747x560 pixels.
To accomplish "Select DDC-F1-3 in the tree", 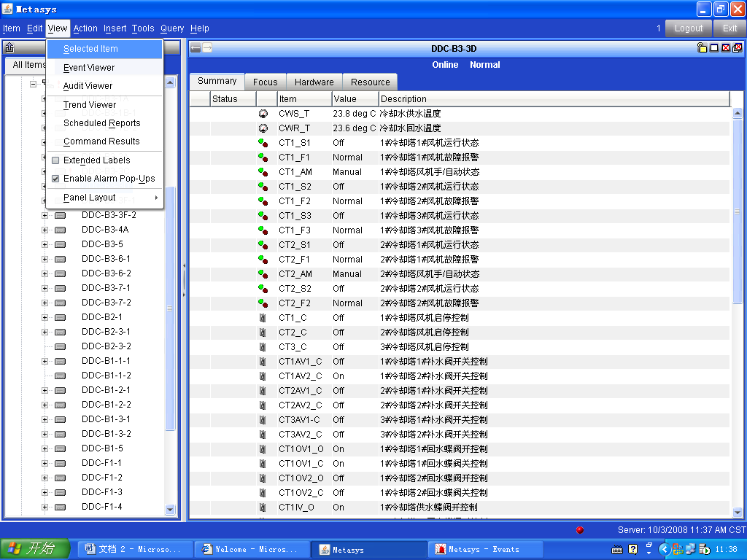I will 101,492.
